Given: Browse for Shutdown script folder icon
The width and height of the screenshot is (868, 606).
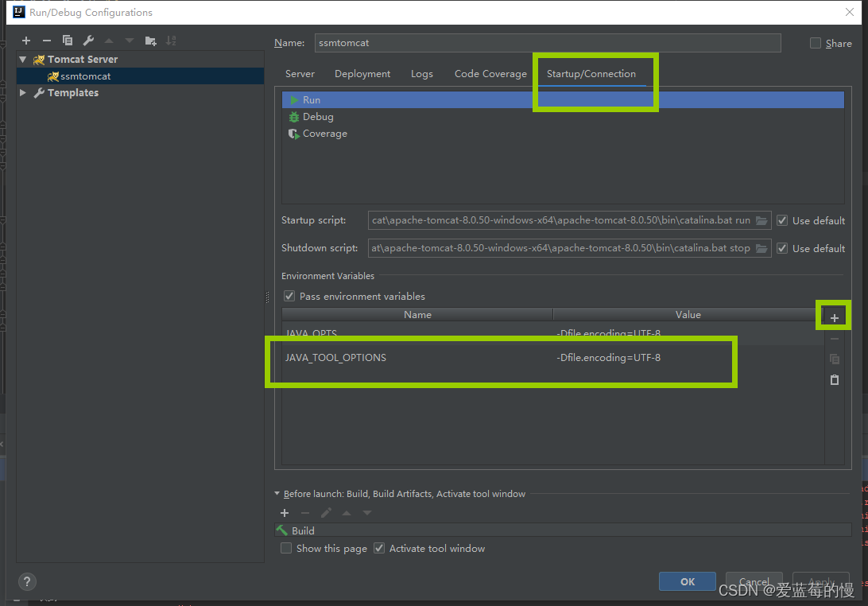Looking at the screenshot, I should point(761,248).
